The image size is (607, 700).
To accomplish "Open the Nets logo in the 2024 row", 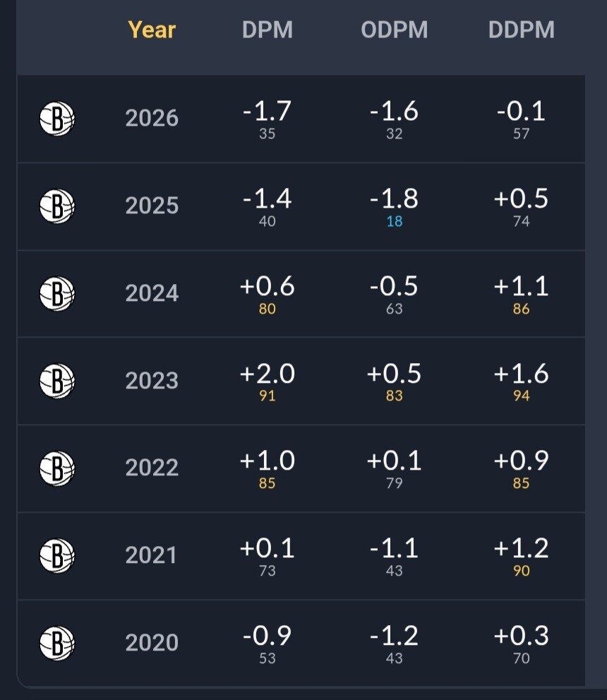I will click(56, 293).
